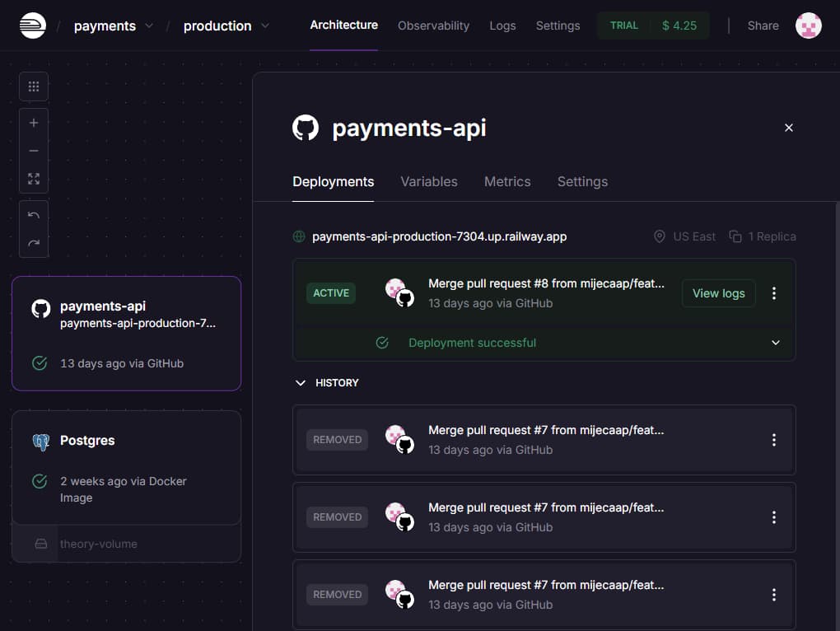Click View logs button
Image resolution: width=840 pixels, height=631 pixels.
718,293
